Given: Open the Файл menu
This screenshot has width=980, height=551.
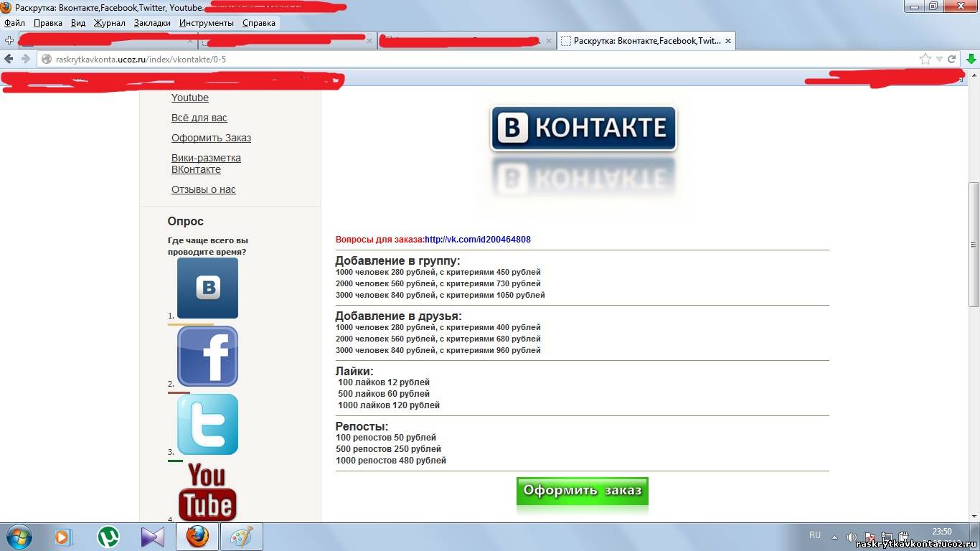Looking at the screenshot, I should (14, 23).
